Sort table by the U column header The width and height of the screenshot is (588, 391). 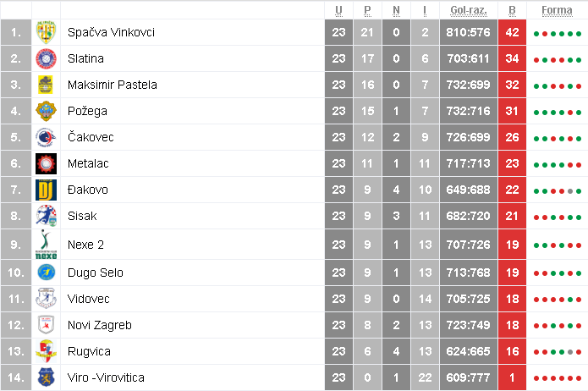[338, 11]
